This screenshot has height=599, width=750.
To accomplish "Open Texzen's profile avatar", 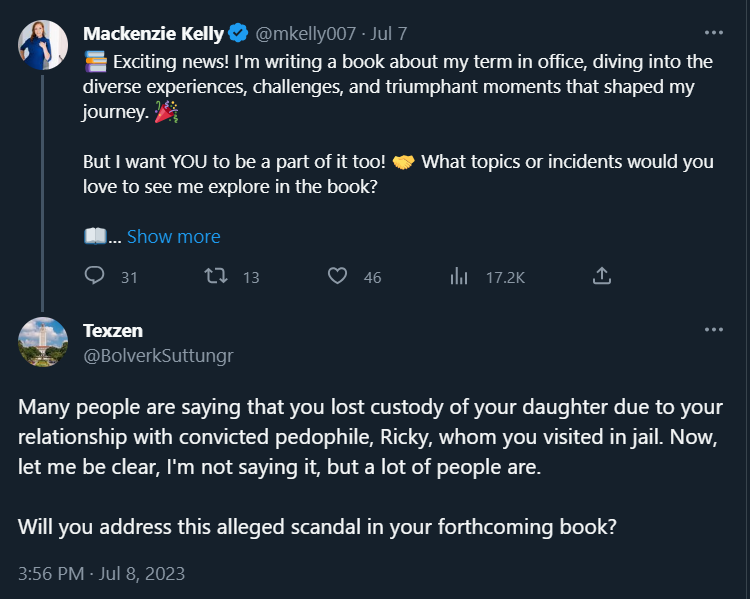I will pos(43,342).
